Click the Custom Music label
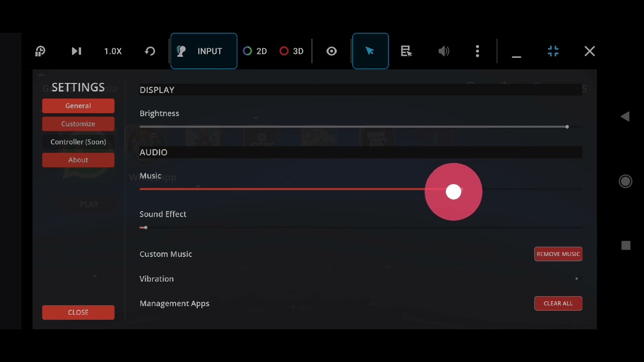 click(166, 254)
